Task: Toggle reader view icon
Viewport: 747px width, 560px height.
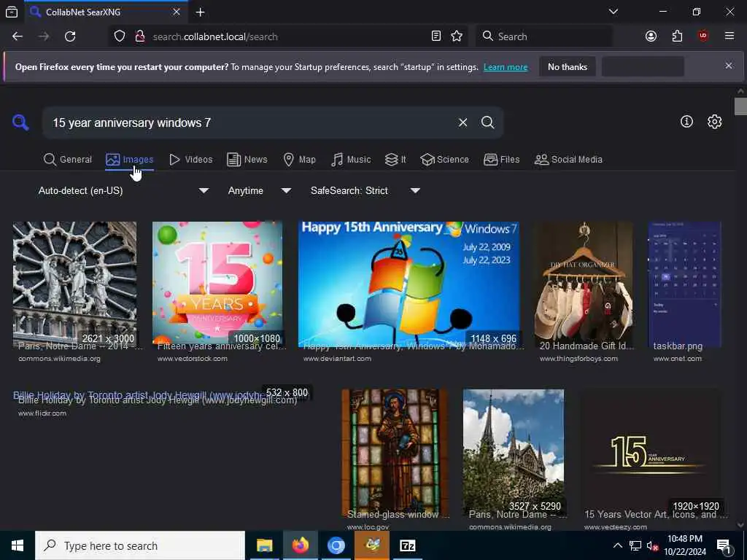Action: click(x=436, y=36)
